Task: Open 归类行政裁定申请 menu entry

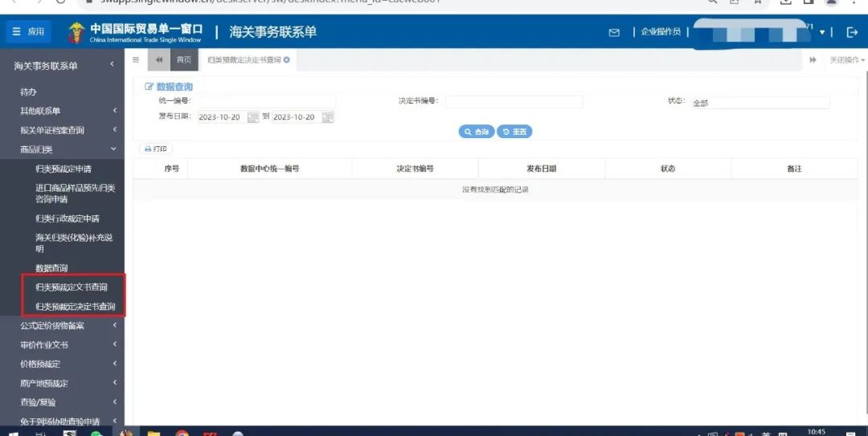Action: coord(67,218)
